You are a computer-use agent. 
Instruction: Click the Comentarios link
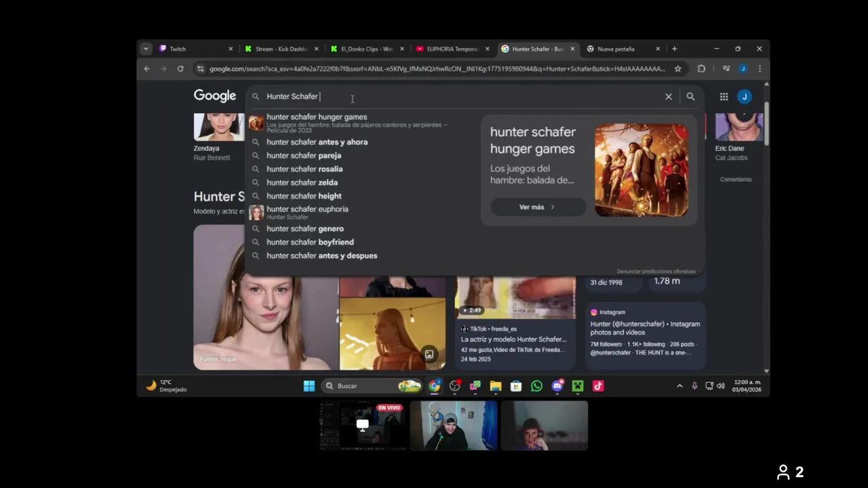[736, 180]
